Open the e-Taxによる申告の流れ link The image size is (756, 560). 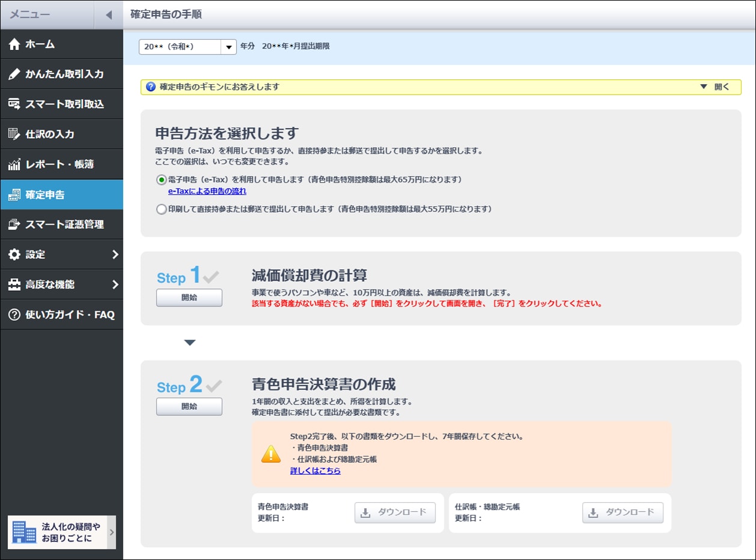point(207,191)
